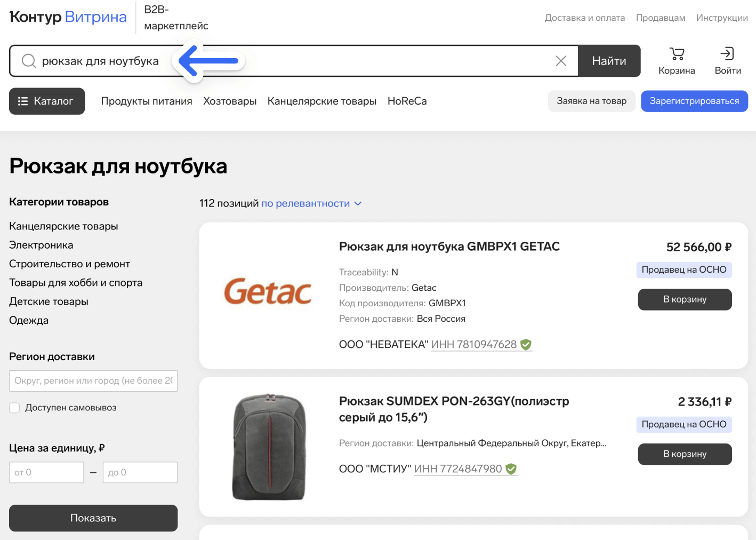Image resolution: width=756 pixels, height=540 pixels.
Task: Open the Рюкзак для ноутбука GMBPX1 GETAC title
Action: (449, 247)
